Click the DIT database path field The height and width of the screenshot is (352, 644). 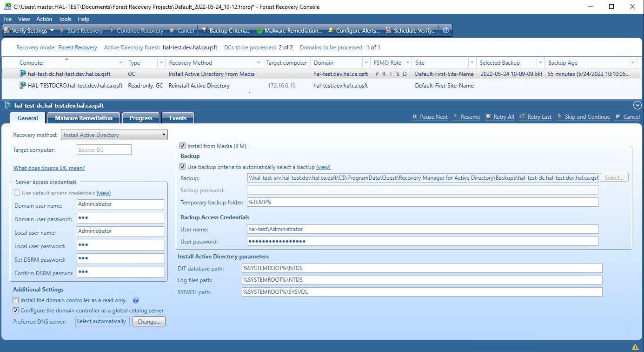click(422, 268)
